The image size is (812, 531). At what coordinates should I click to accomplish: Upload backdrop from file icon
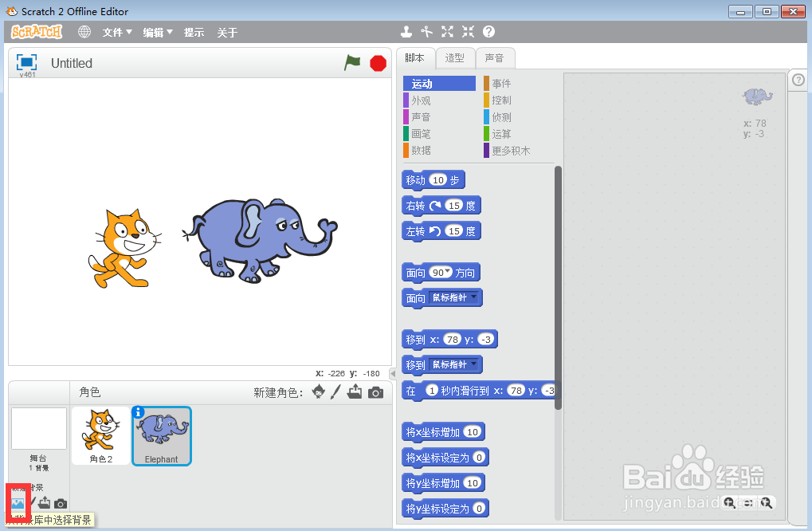(45, 502)
